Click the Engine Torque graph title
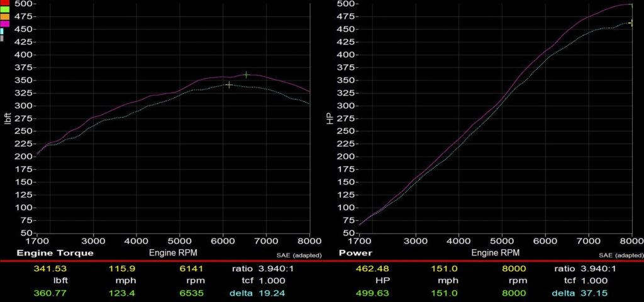 (x=55, y=253)
